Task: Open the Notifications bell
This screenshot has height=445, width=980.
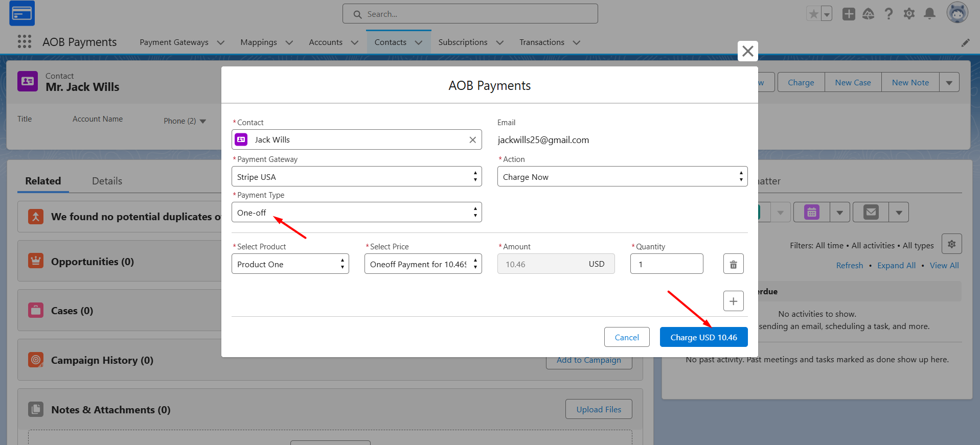Action: click(930, 14)
